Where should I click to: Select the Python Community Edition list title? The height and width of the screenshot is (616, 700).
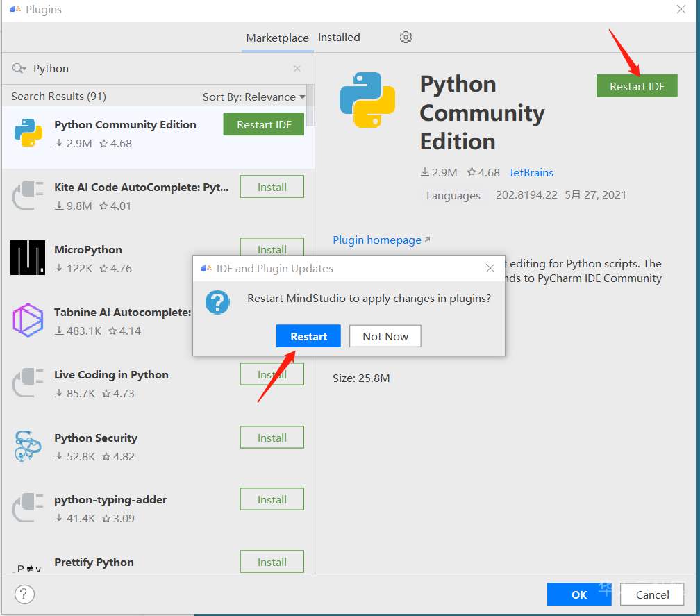(125, 124)
